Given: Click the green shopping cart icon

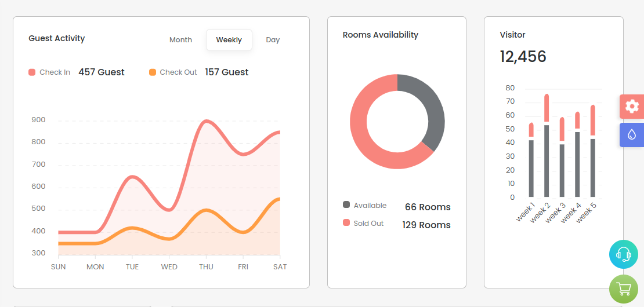Looking at the screenshot, I should coord(623,288).
